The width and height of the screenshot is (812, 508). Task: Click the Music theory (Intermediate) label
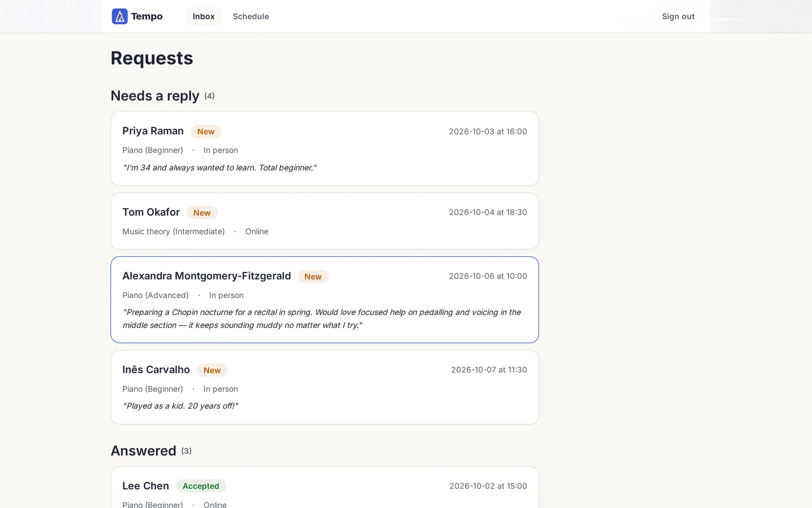174,231
